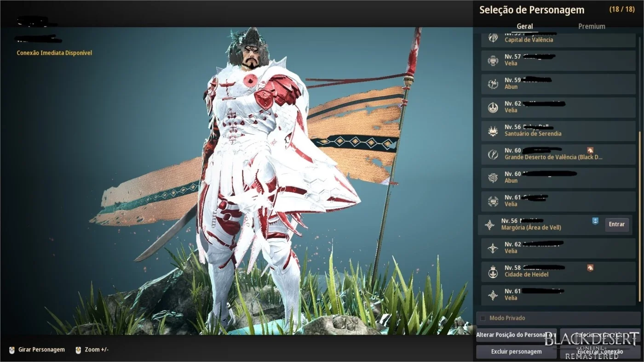
Task: Click the mouse icon next to Girar Personagem
Action: point(12,350)
